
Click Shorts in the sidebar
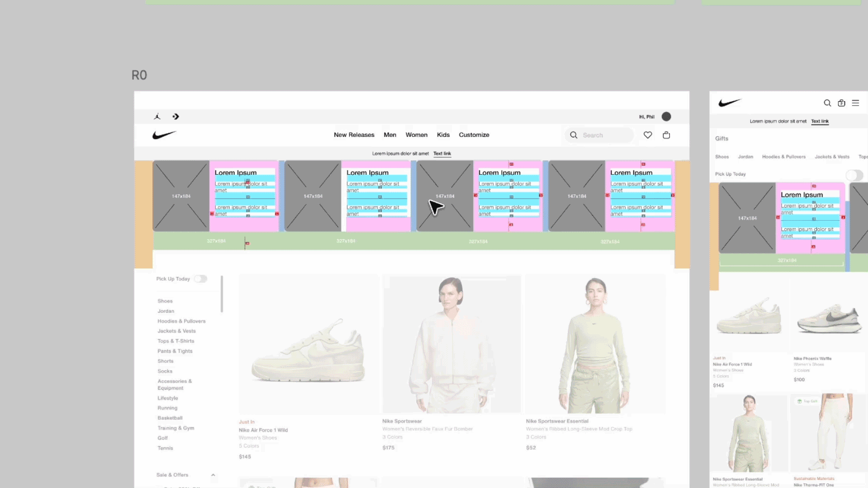(166, 361)
